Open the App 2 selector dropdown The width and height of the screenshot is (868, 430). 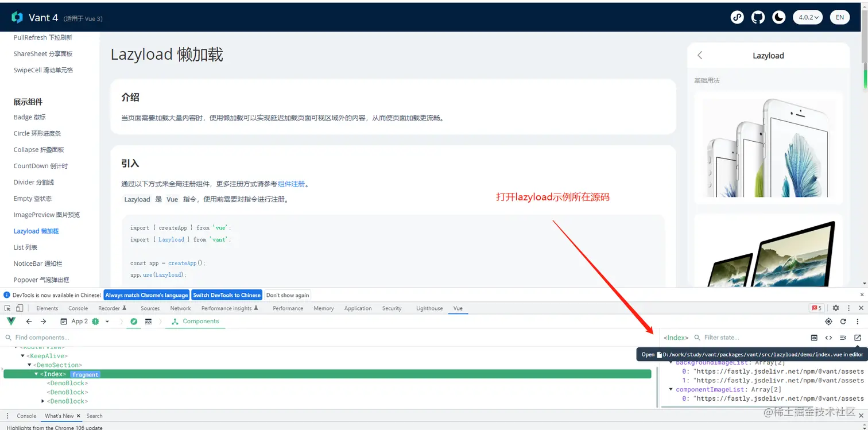tap(84, 321)
